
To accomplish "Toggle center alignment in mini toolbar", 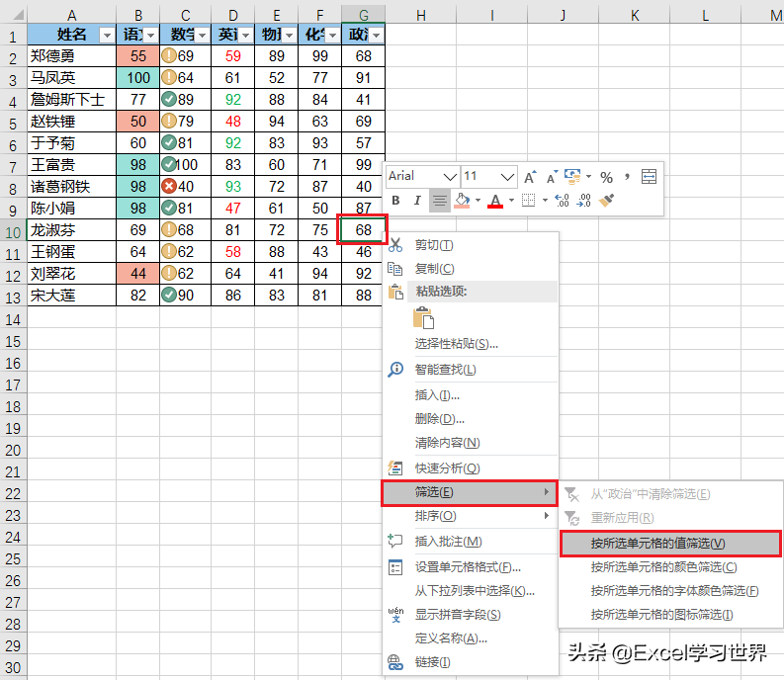I will 440,201.
